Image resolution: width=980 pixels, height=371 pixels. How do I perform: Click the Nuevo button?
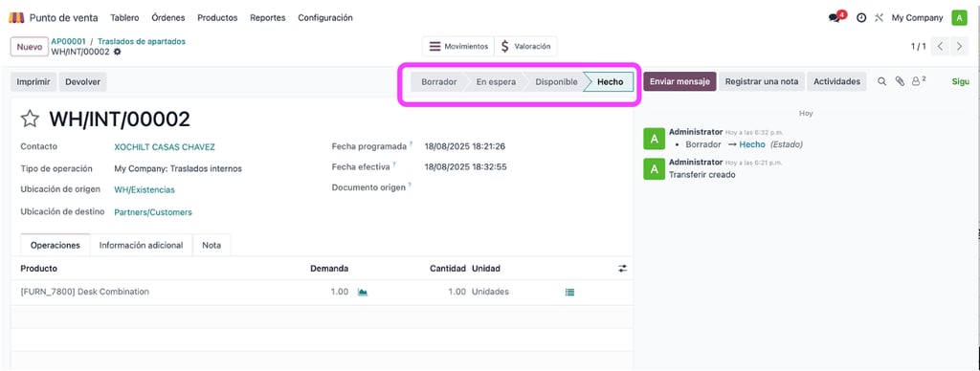(x=30, y=47)
